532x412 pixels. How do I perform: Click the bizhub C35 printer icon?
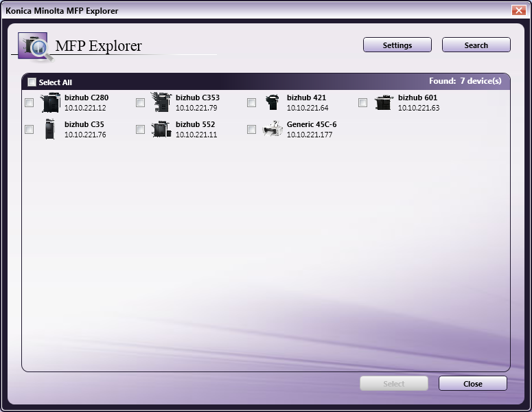tap(50, 129)
